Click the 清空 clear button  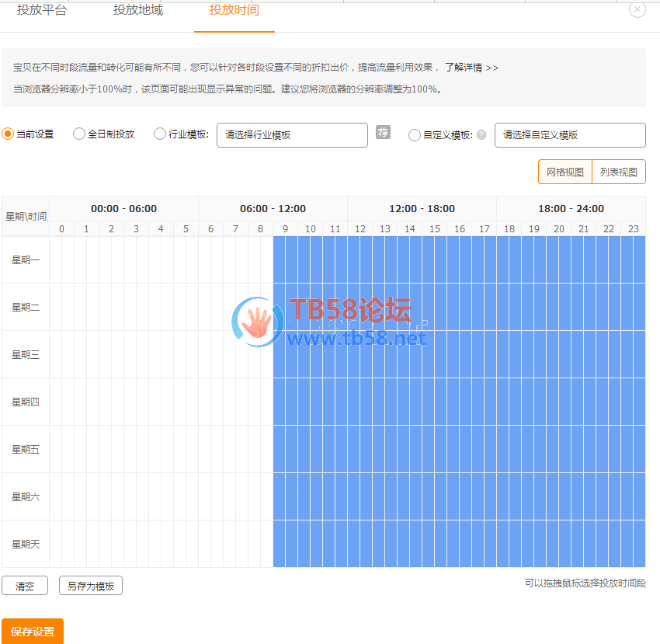(x=25, y=586)
